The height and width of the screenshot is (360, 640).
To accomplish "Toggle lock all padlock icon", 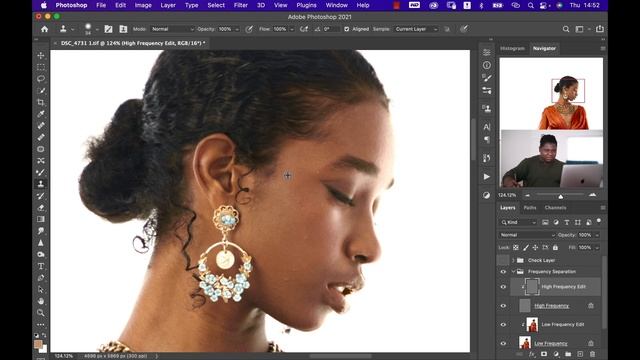I will coord(555,248).
